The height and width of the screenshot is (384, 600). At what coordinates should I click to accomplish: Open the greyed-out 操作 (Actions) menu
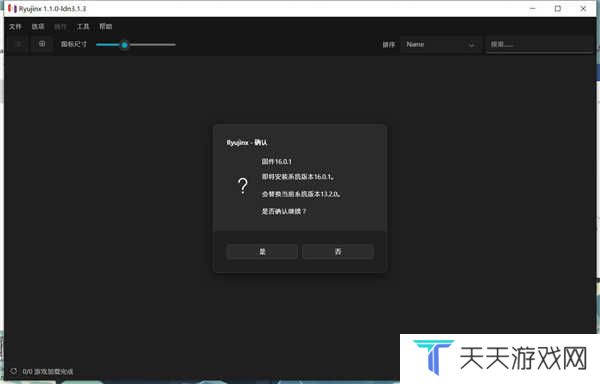pyautogui.click(x=60, y=27)
